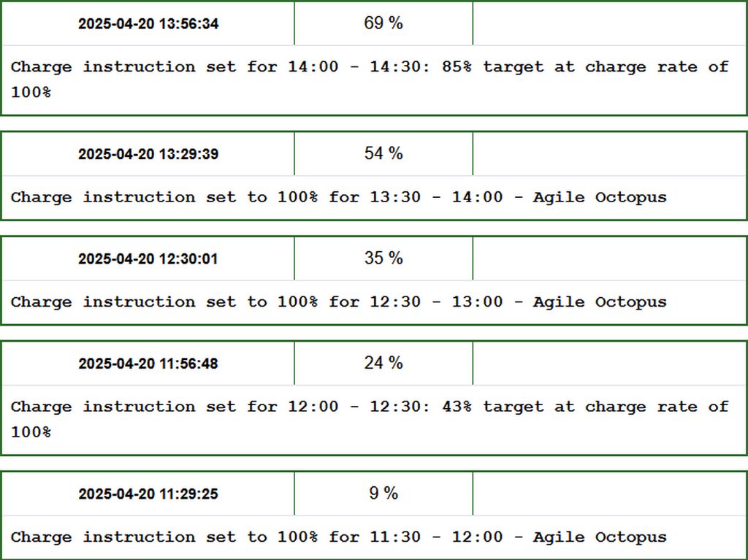Screen dimensions: 748x560
Task: Click the 14:00 - 14:30 charge instruction message
Action: [x=370, y=80]
